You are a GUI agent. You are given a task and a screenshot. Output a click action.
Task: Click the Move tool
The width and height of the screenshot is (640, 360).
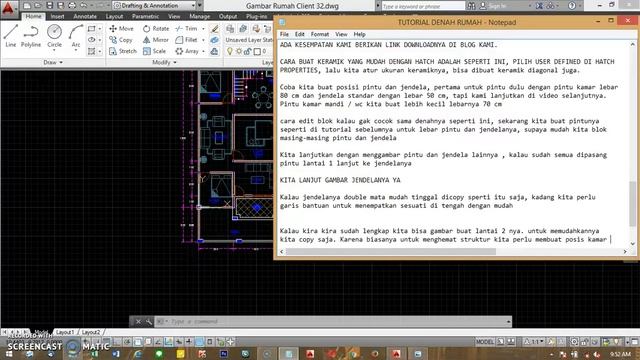pyautogui.click(x=121, y=29)
